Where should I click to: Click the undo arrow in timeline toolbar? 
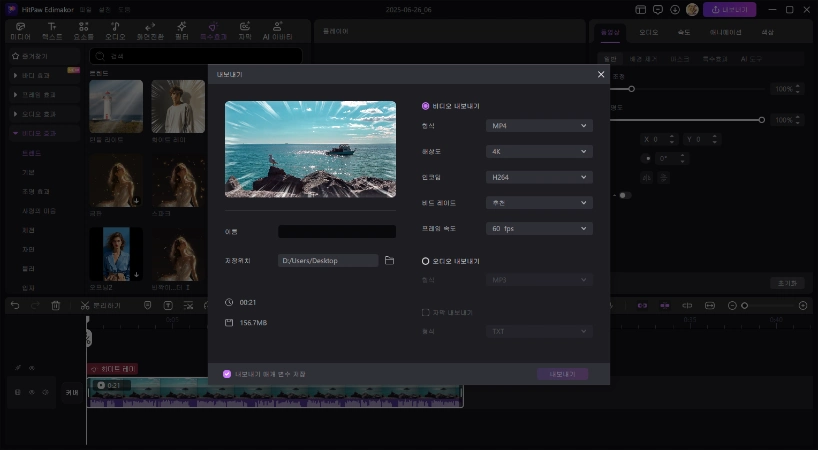15,306
